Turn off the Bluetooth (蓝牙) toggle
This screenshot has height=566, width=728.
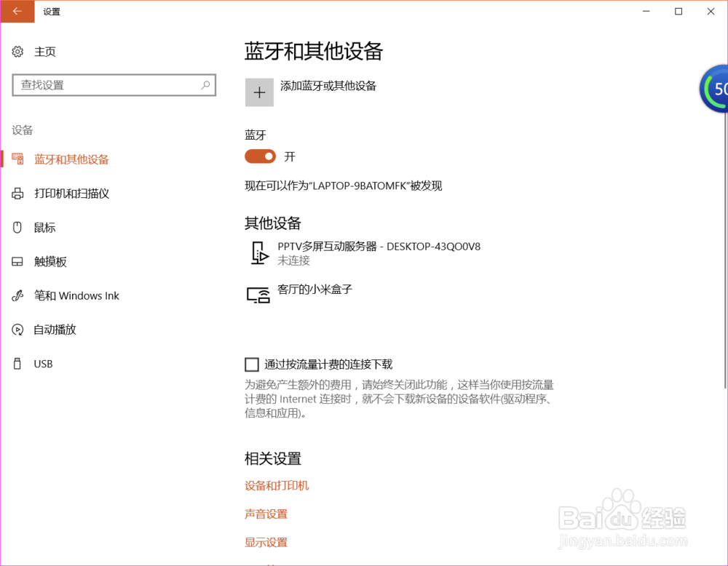[x=260, y=156]
